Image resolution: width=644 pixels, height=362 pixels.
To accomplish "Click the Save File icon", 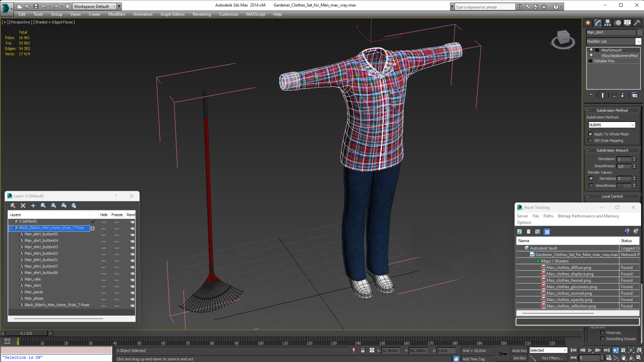I will click(x=36, y=6).
